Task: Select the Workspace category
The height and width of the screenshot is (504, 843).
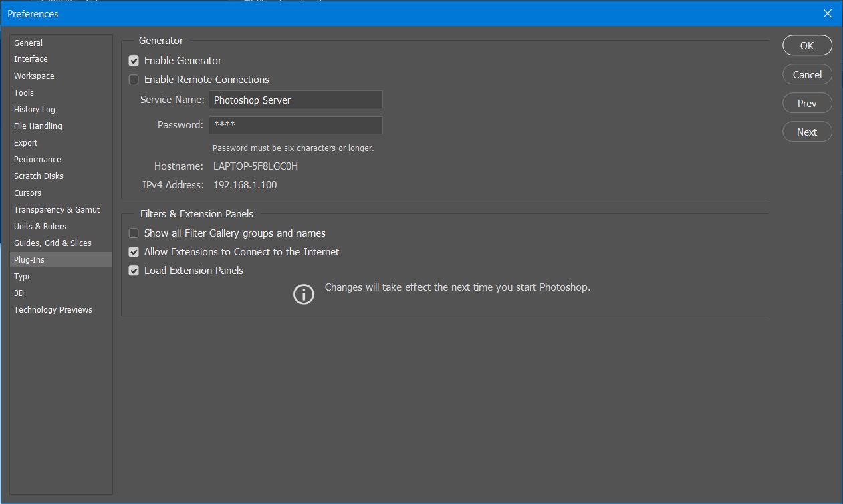Action: click(61, 76)
